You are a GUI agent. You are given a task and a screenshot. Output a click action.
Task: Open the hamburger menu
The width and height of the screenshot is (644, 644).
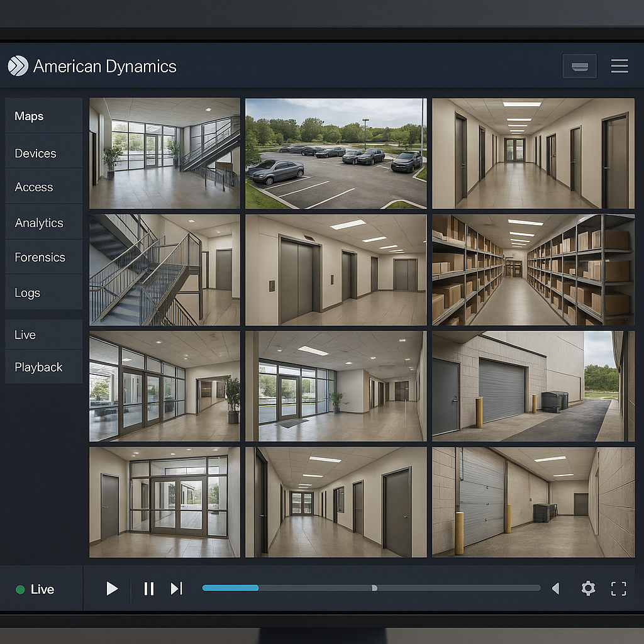(x=619, y=65)
